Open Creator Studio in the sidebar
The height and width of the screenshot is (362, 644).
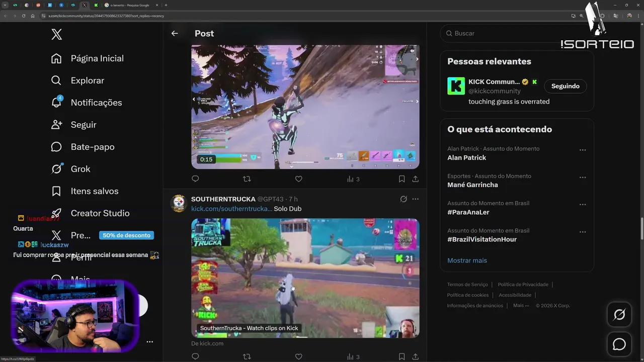90,213
